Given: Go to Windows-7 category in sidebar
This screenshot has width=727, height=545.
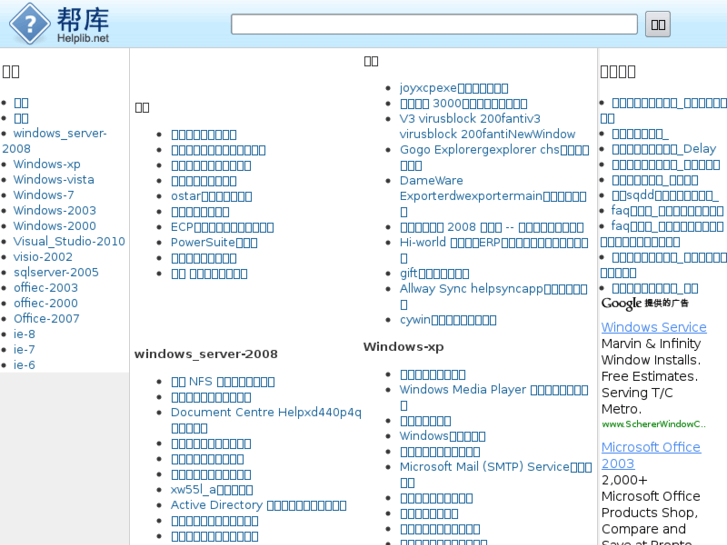Looking at the screenshot, I should pos(44,195).
